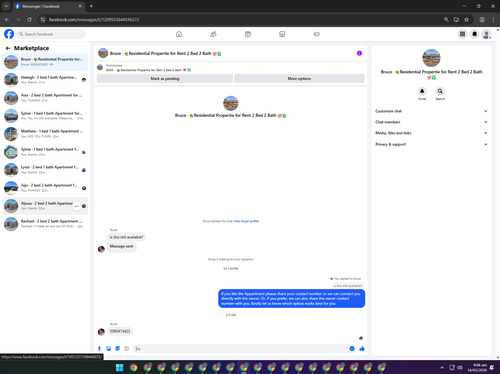The height and width of the screenshot is (374, 500).
Task: Open Asia's 2 bed 2 bath chat
Action: 45,98
